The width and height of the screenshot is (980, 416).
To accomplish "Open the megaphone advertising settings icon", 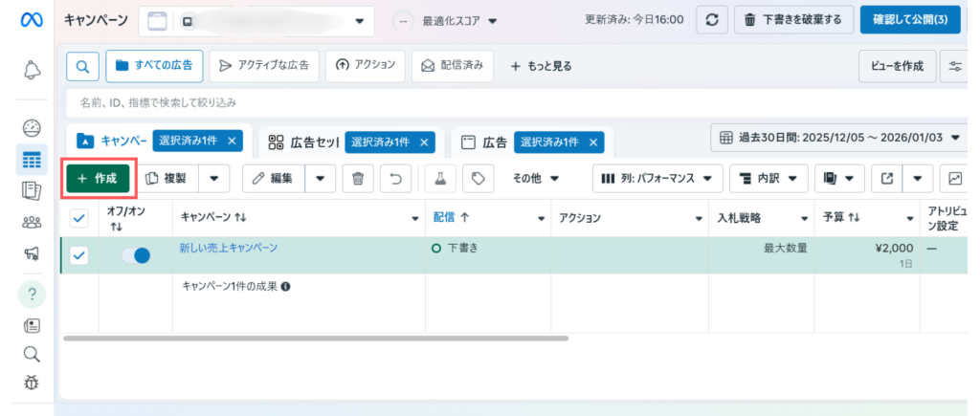I will tap(32, 253).
